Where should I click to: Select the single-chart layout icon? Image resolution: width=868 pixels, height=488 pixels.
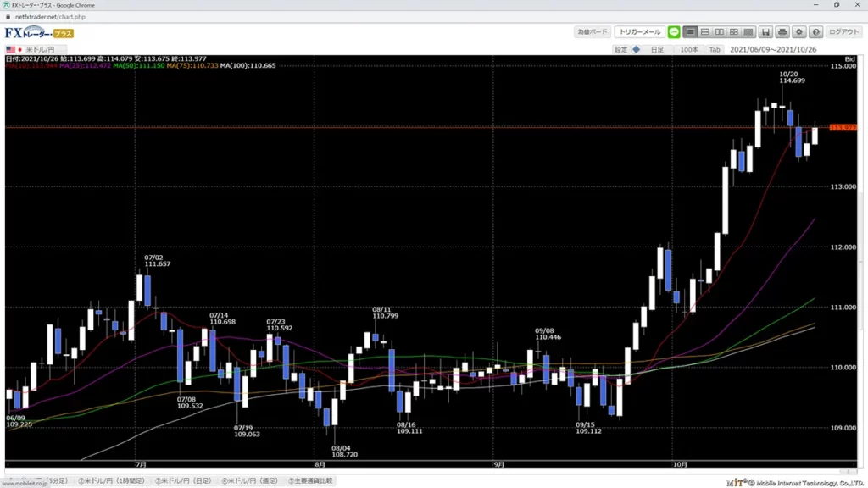click(691, 32)
